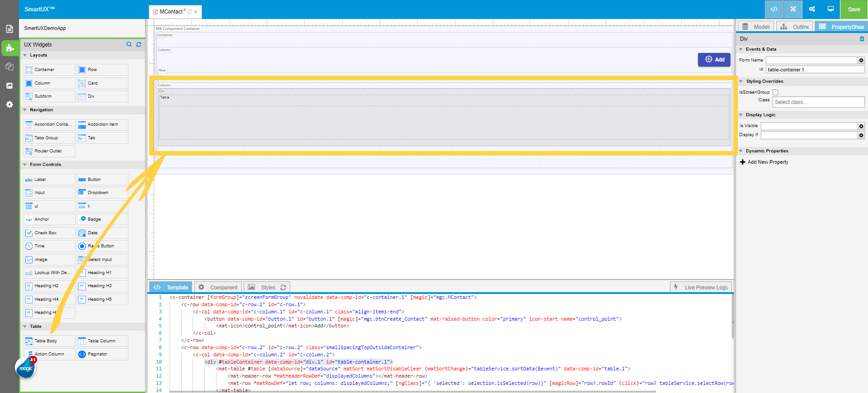Click the gear icon beside Form Name field
Image resolution: width=868 pixels, height=393 pixels.
pos(861,60)
